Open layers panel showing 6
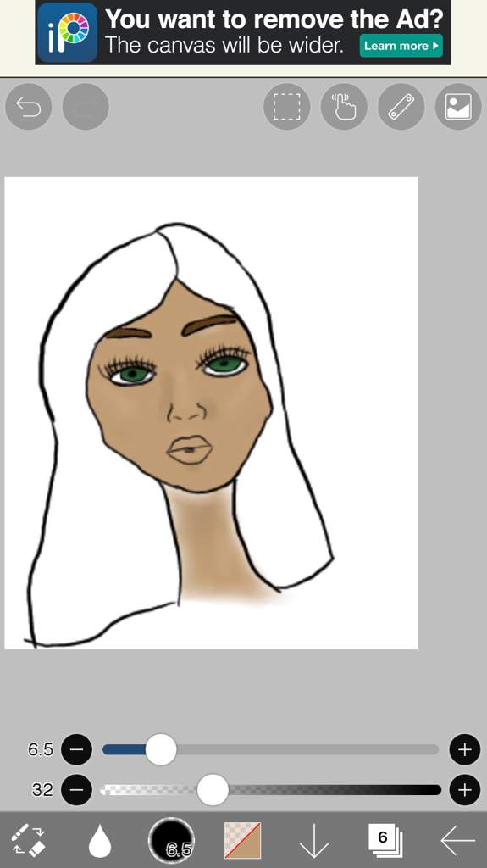Screen dimensions: 487x868 (385, 840)
